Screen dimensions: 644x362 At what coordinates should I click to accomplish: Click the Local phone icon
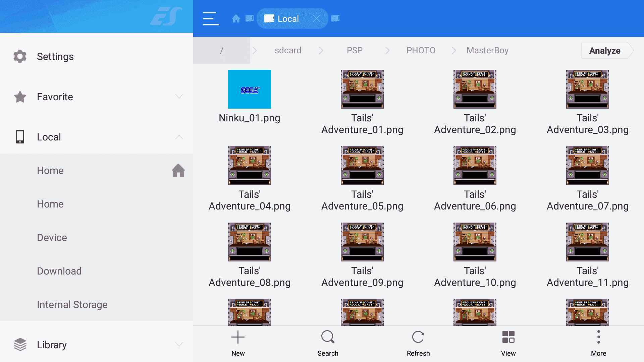coord(20,137)
